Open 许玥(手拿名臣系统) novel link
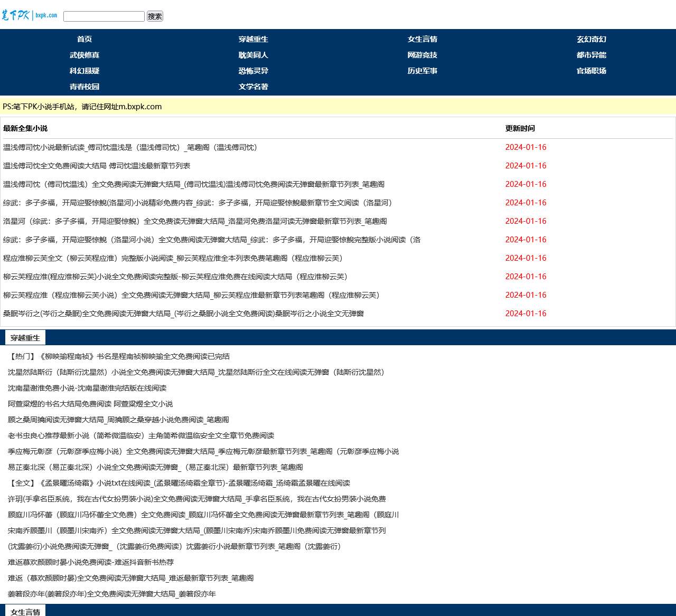Viewport: 676px width, 616px height. click(197, 499)
